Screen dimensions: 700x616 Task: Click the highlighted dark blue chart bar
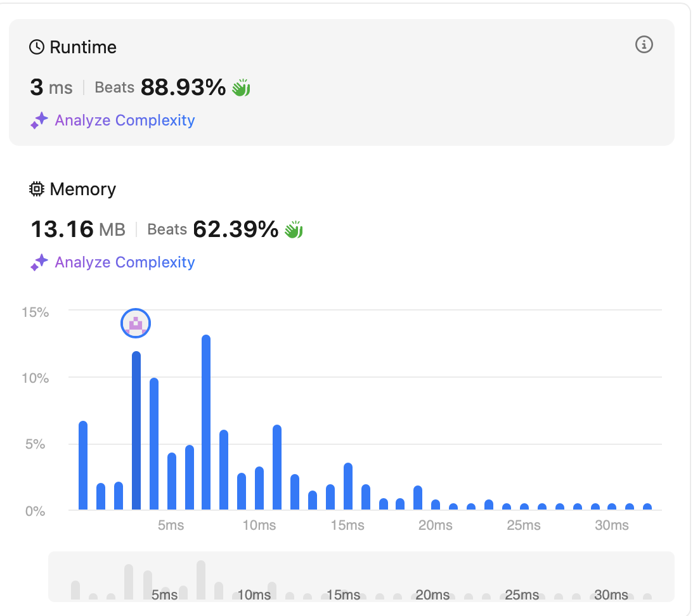136,431
